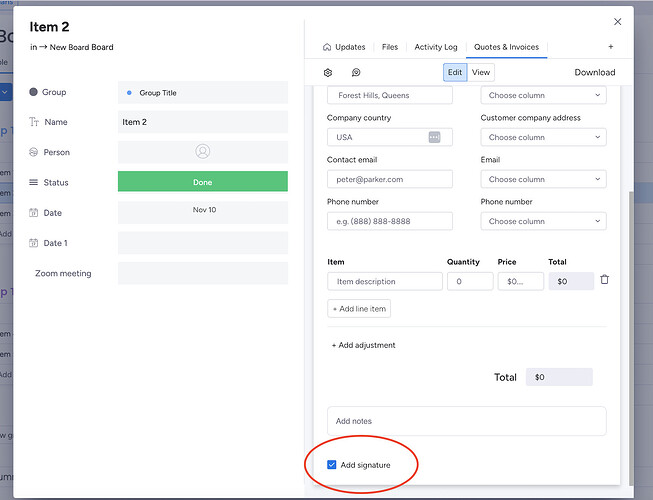Image resolution: width=653 pixels, height=500 pixels.
Task: Uncheck the Add signature checkbox
Action: 331,465
